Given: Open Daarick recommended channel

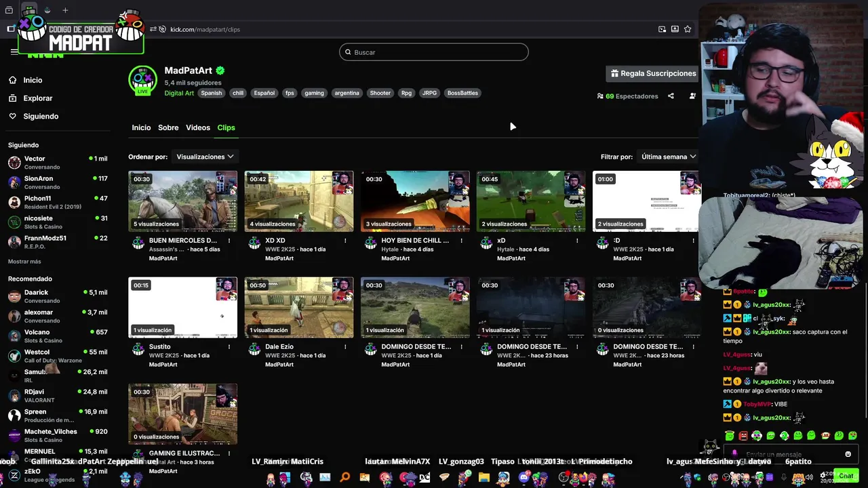Looking at the screenshot, I should click(58, 296).
